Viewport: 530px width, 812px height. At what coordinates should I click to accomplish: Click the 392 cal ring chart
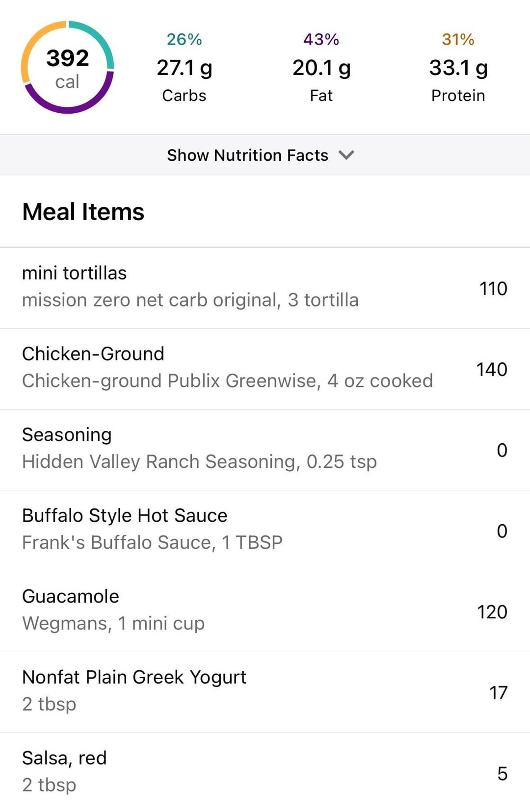(67, 67)
